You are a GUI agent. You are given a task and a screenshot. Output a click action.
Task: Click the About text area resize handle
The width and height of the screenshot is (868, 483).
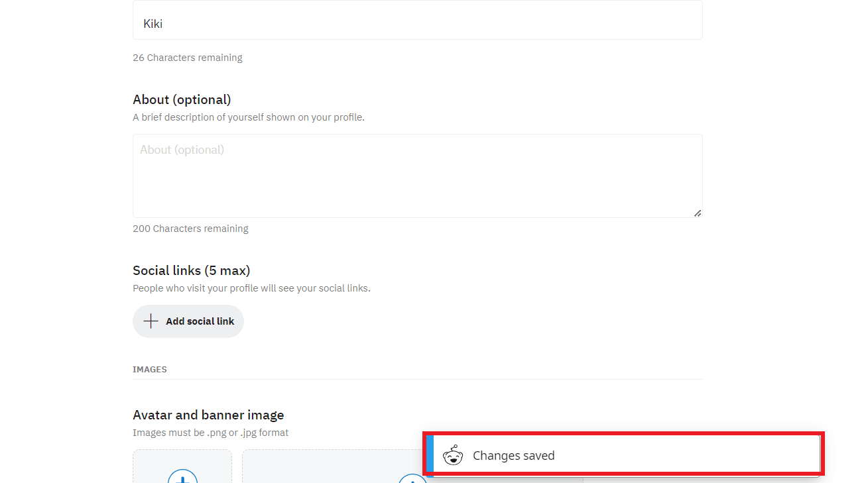pos(698,213)
